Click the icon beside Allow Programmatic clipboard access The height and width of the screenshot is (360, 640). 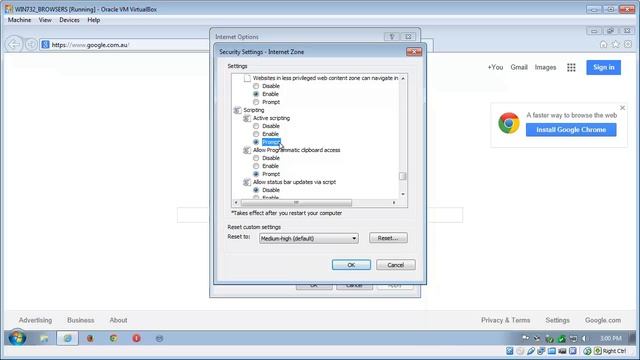coord(247,150)
